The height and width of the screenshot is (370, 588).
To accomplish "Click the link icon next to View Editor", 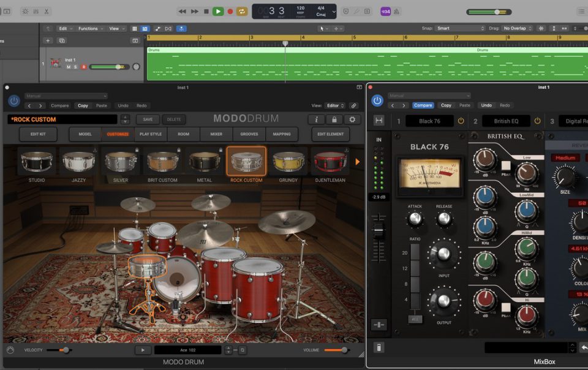I will (x=353, y=105).
